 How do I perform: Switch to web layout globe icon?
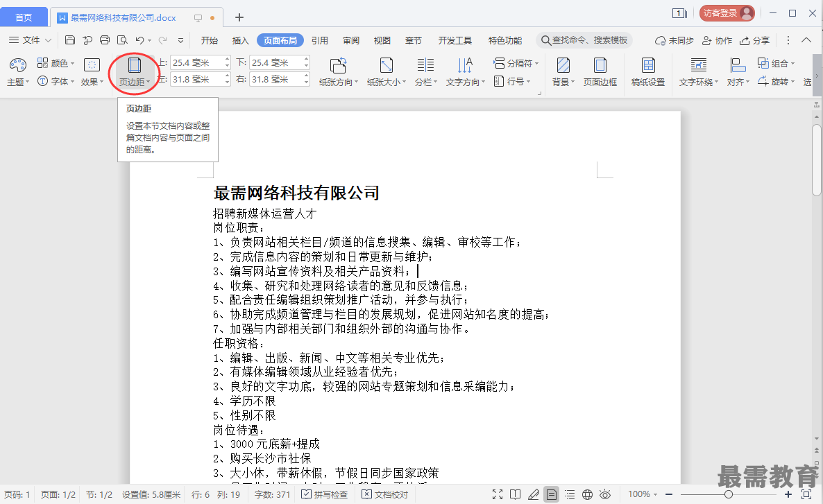(x=587, y=494)
